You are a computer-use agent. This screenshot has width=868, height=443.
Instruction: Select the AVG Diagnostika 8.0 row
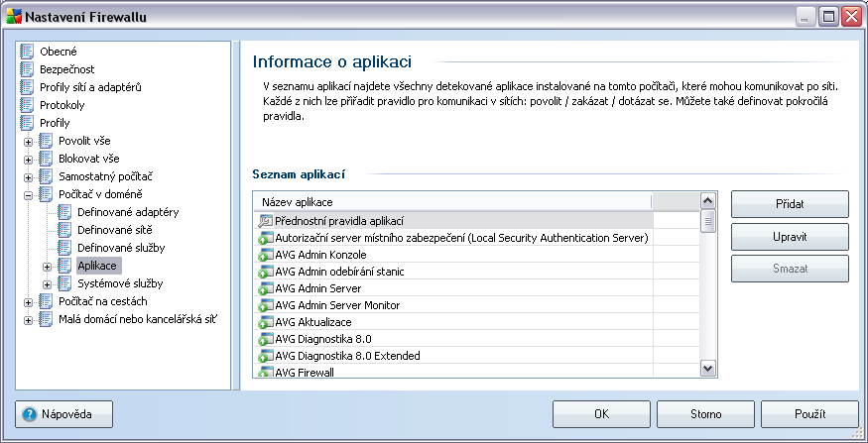point(476,339)
